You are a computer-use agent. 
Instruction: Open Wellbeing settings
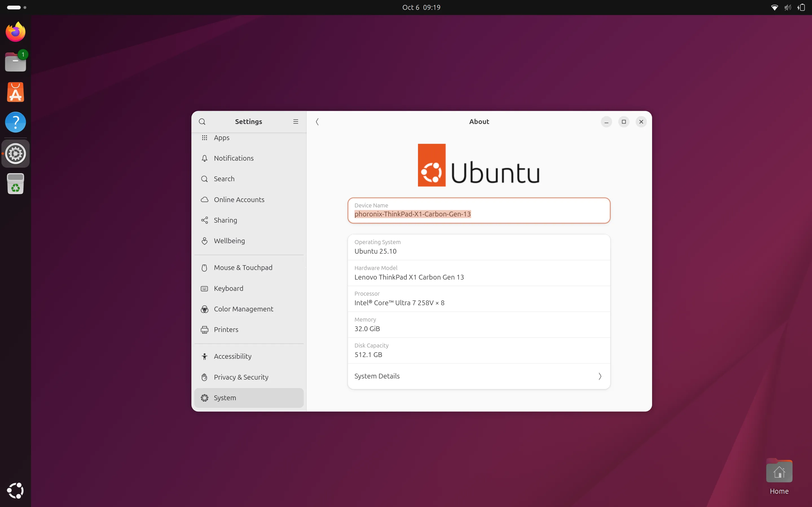click(229, 240)
